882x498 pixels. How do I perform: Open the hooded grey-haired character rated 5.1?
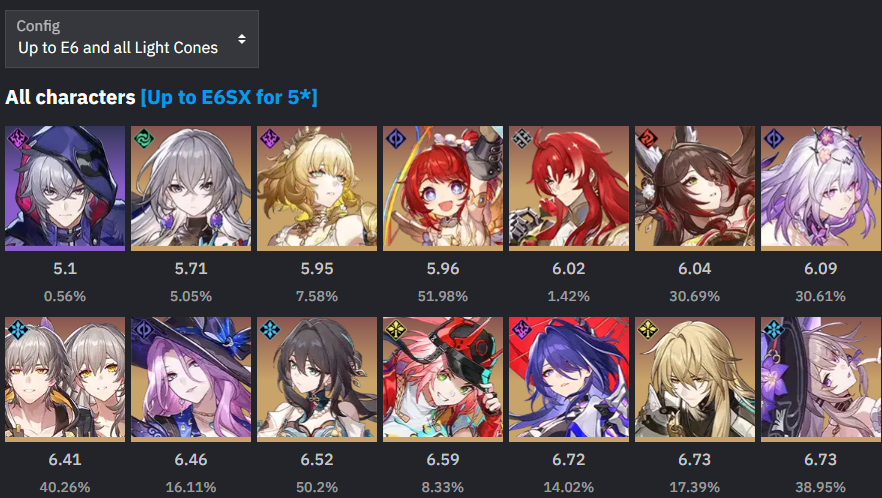(x=65, y=188)
